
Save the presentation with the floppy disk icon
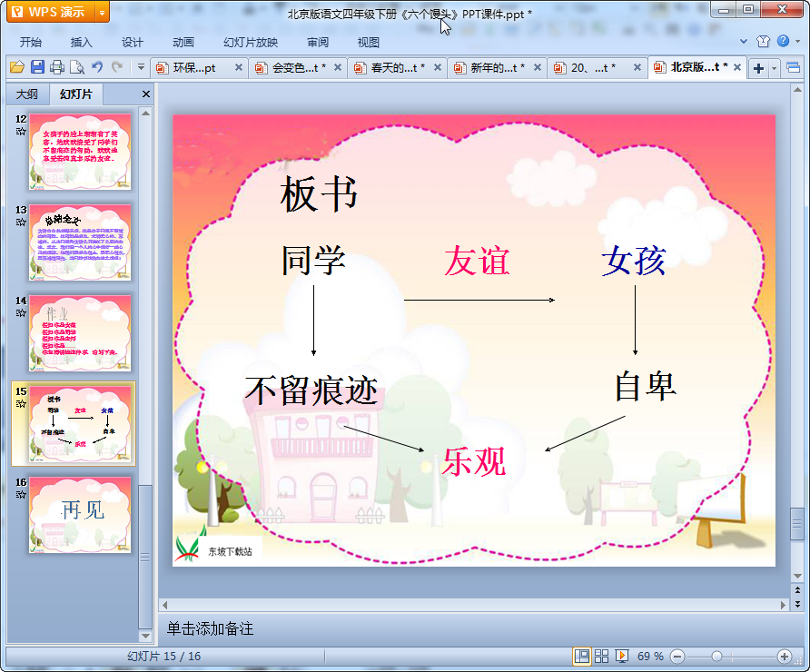[37, 67]
